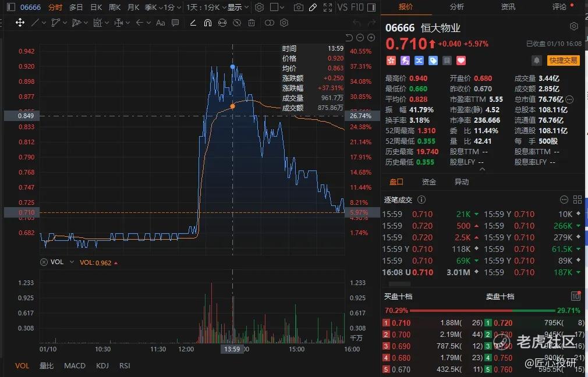Delete drawings with the trash icon
The height and width of the screenshot is (377, 588).
[252, 23]
